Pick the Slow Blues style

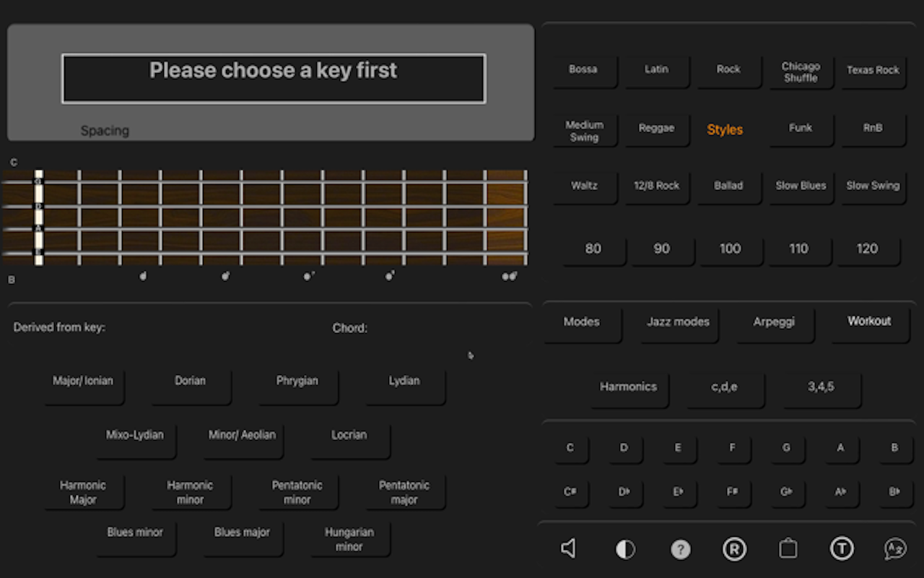click(801, 186)
